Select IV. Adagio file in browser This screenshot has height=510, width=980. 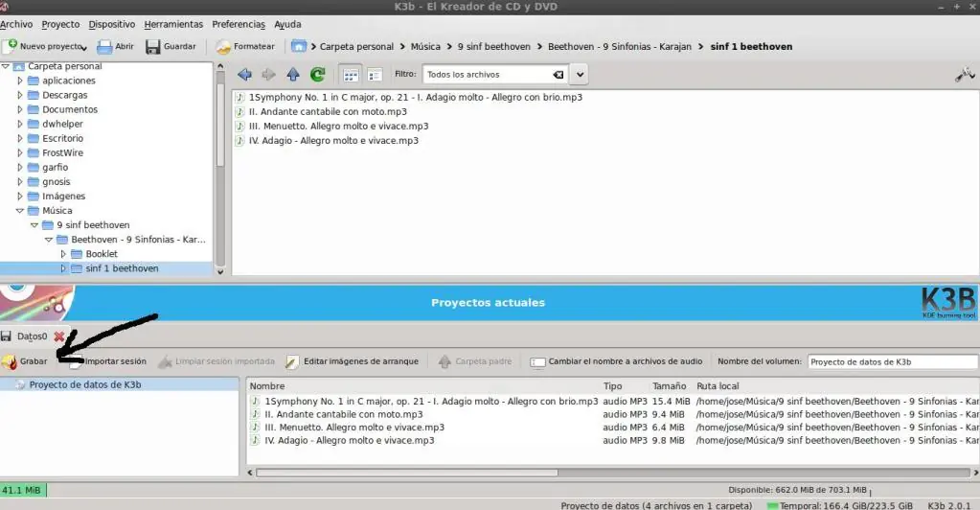pos(333,140)
